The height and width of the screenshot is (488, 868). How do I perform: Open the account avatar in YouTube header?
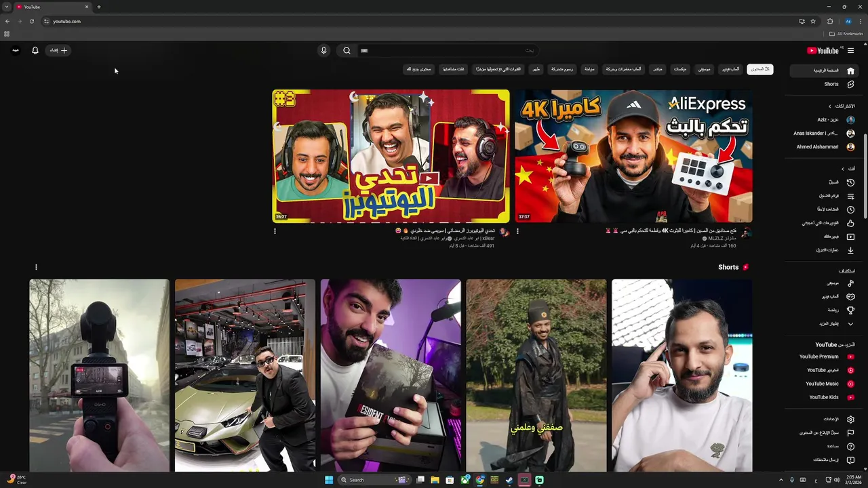pyautogui.click(x=16, y=50)
